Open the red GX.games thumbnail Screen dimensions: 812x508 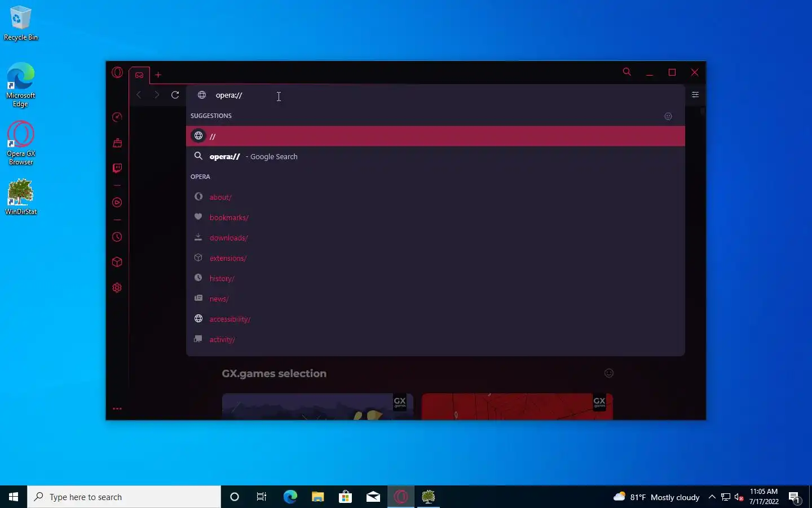pos(517,406)
